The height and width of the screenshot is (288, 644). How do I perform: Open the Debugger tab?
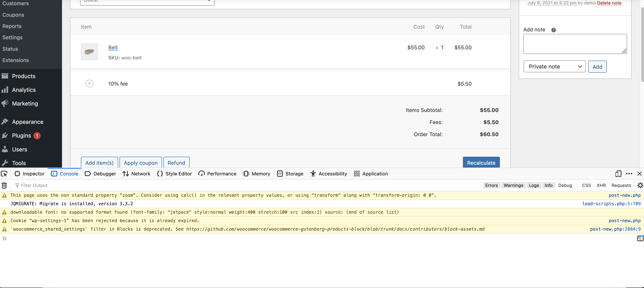100,174
